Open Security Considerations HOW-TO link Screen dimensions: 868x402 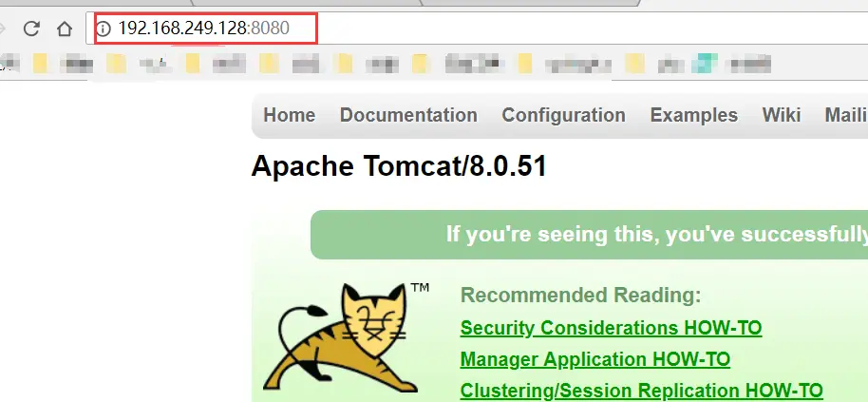[612, 328]
